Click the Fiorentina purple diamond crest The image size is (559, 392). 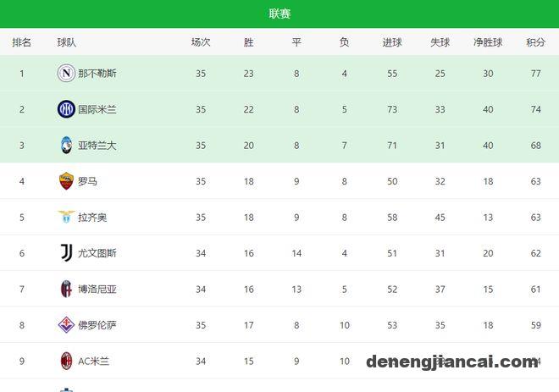pyautogui.click(x=66, y=324)
